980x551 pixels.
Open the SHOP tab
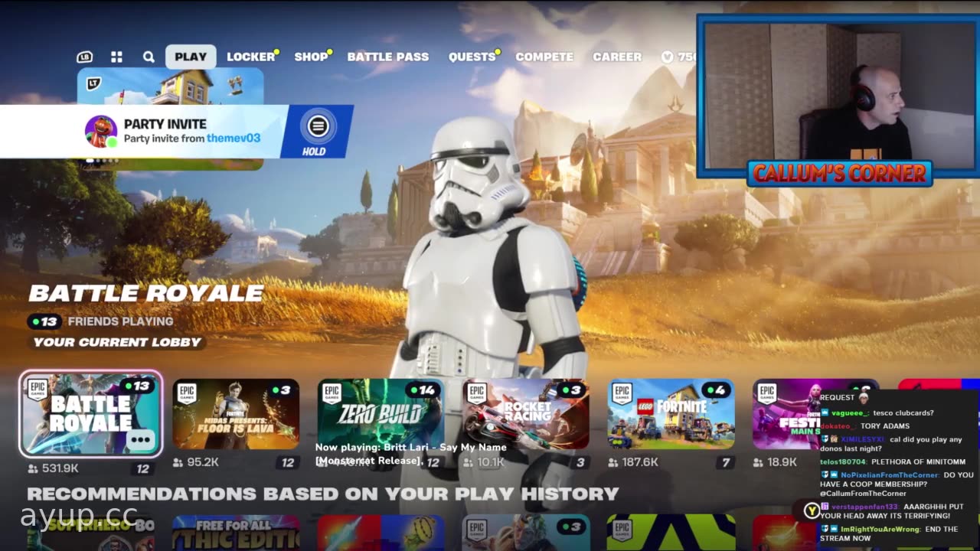[x=312, y=57]
